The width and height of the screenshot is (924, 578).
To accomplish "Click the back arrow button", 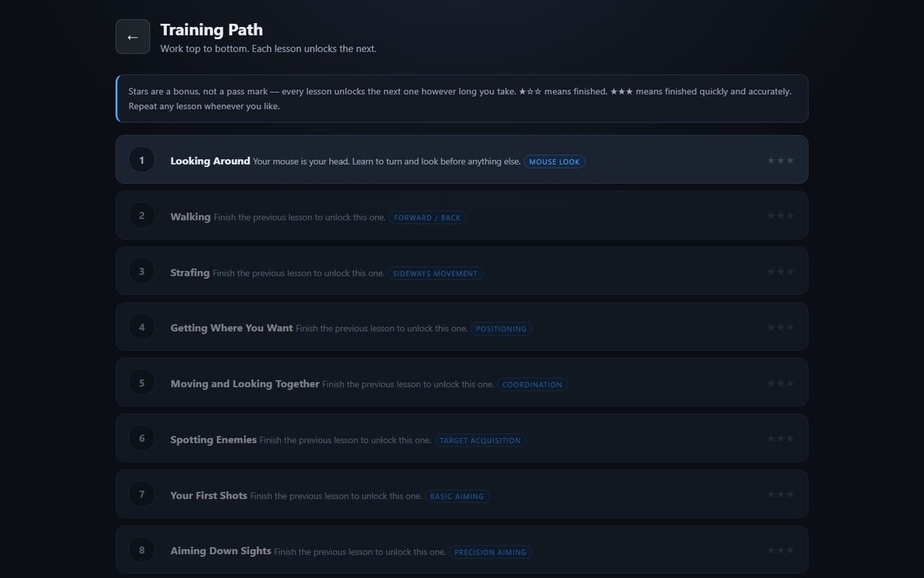I will pyautogui.click(x=133, y=37).
